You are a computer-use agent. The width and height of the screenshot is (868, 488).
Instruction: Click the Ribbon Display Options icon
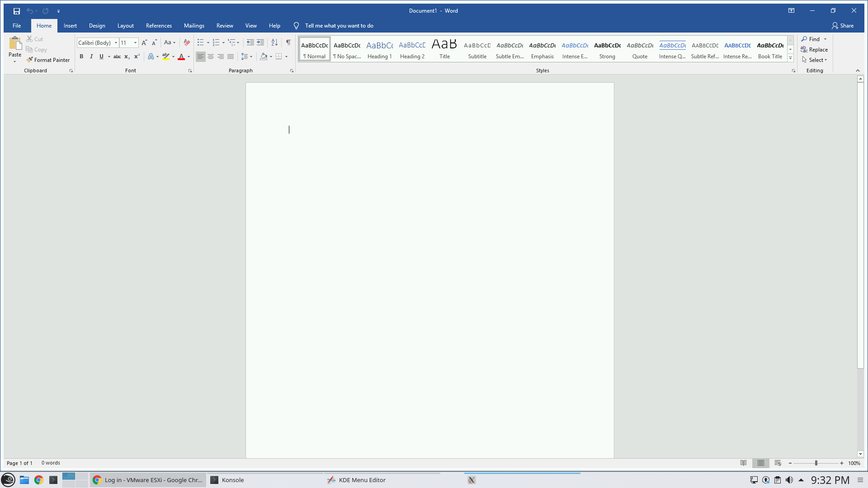point(791,11)
